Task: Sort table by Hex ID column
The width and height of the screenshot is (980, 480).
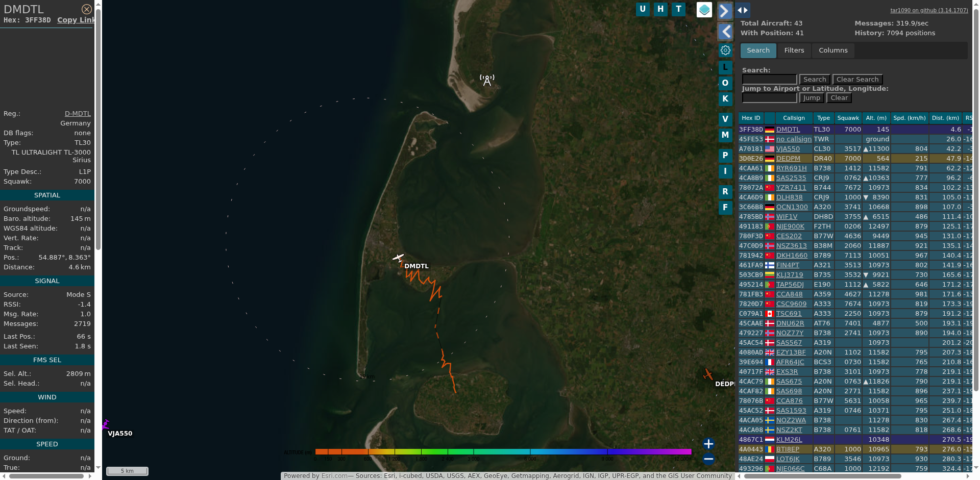Action: click(x=751, y=118)
